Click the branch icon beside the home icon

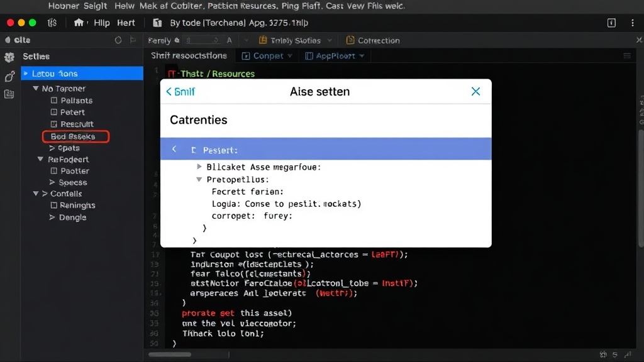[52, 23]
